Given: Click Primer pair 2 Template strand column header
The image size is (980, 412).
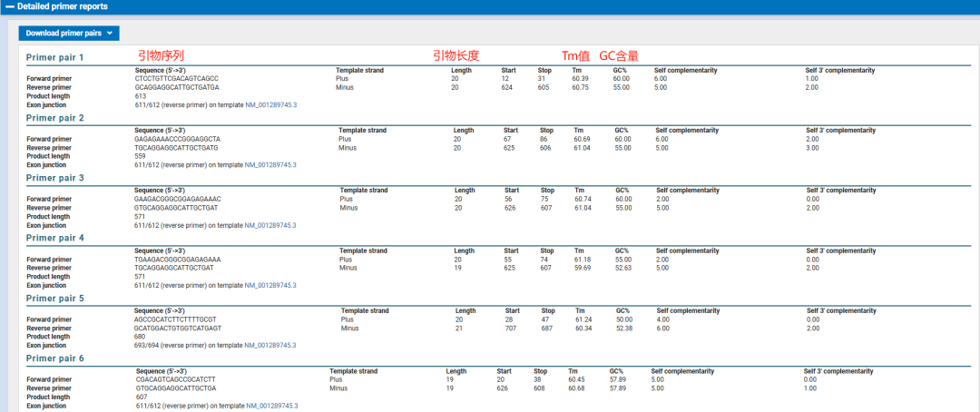Looking at the screenshot, I should tap(362, 131).
